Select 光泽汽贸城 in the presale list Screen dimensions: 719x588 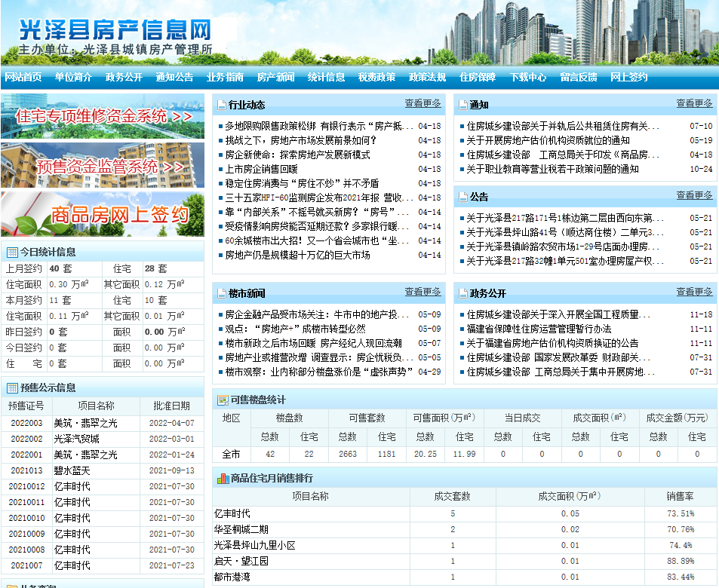tap(76, 439)
